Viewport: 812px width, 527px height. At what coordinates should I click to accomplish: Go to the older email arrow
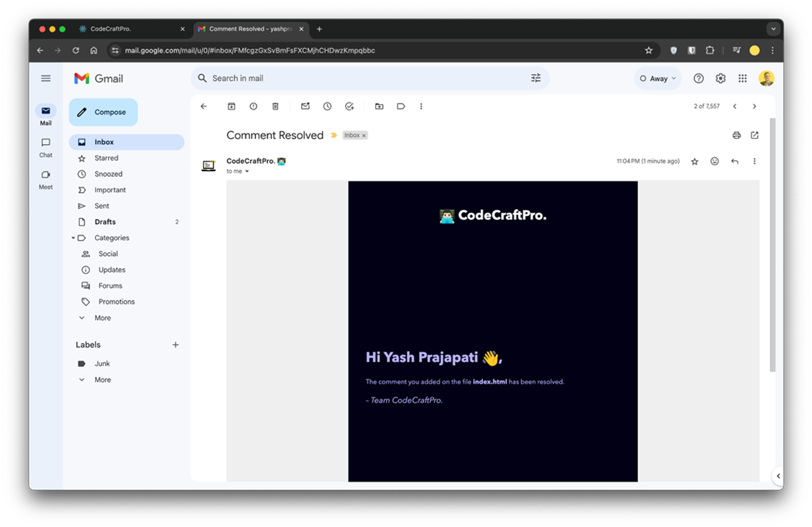click(x=754, y=106)
